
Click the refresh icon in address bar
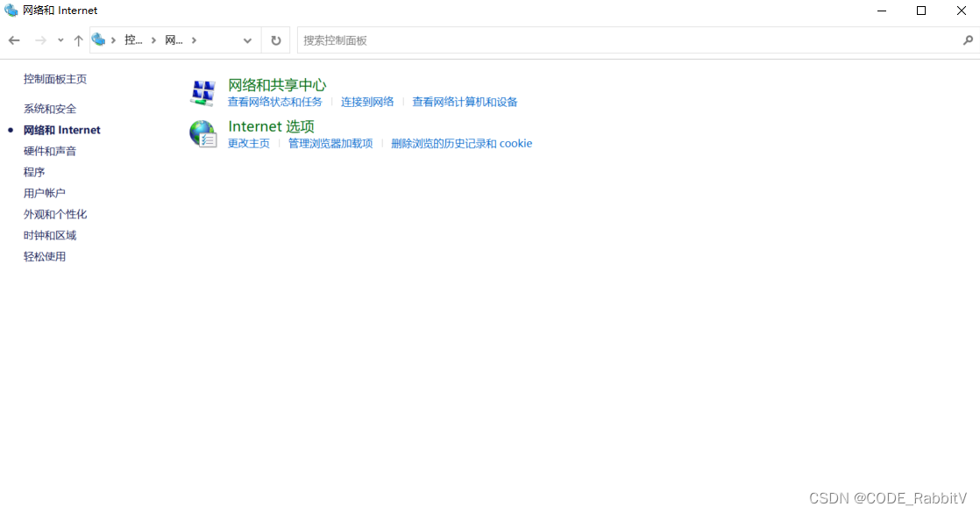pyautogui.click(x=275, y=39)
